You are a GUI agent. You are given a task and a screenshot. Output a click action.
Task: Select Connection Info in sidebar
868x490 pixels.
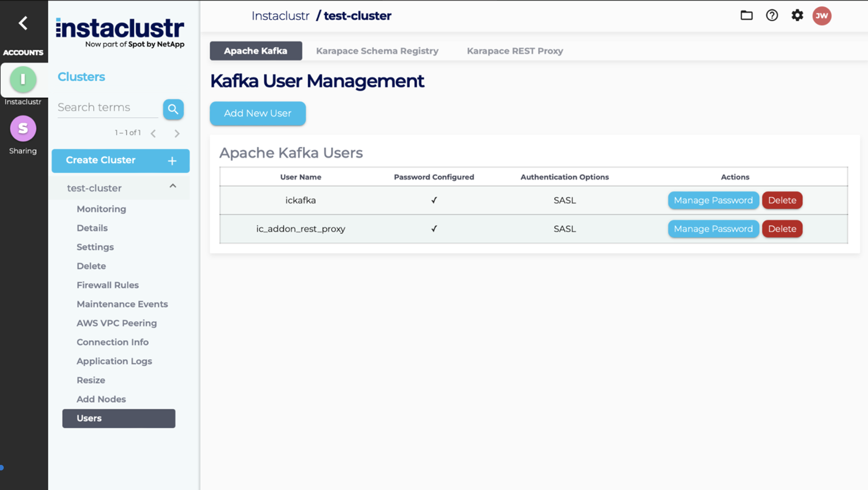[112, 342]
